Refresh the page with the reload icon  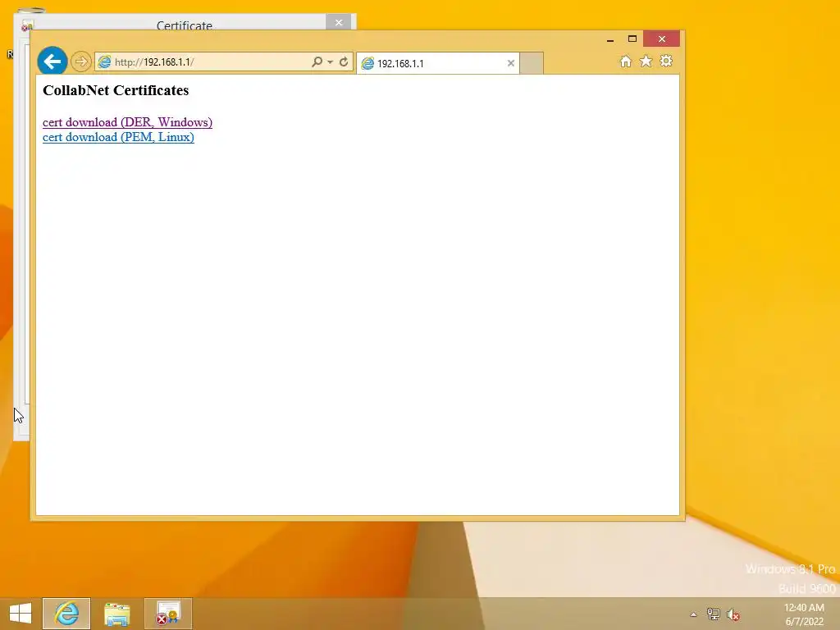pyautogui.click(x=344, y=62)
